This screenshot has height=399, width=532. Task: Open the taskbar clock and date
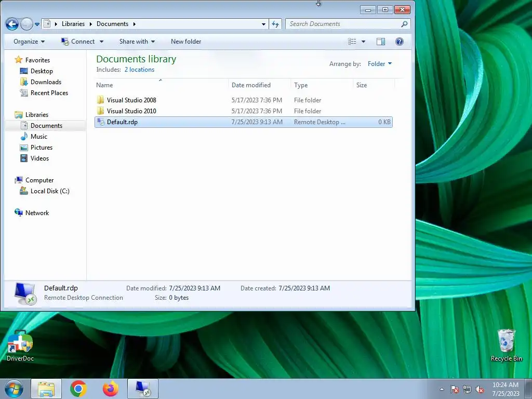(x=506, y=389)
